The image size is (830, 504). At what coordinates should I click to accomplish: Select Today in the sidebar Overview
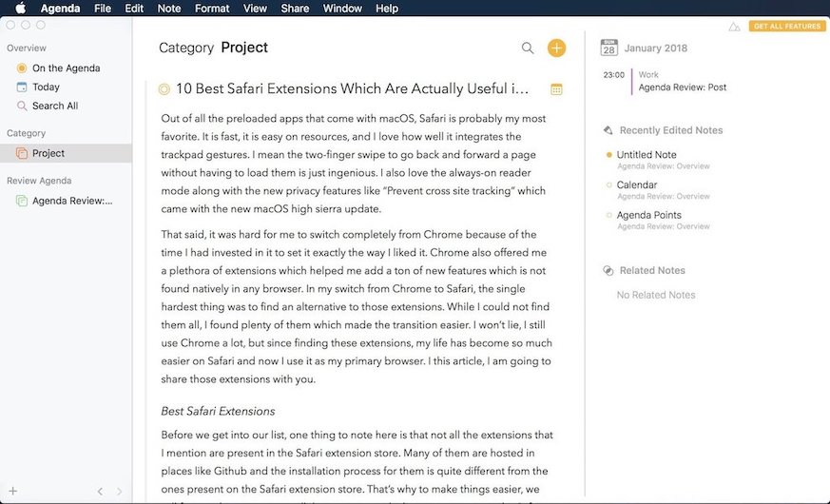[46, 87]
